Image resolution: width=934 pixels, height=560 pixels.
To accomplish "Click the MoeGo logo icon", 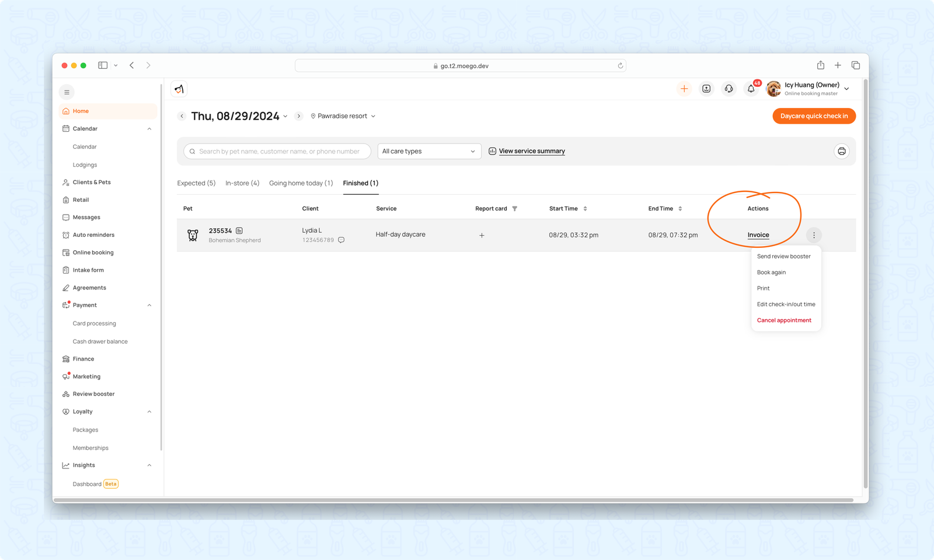I will click(x=179, y=89).
